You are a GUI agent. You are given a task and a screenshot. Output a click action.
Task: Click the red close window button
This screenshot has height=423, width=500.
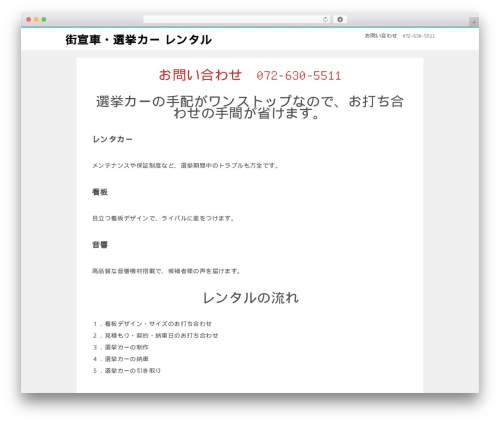[x=29, y=19]
